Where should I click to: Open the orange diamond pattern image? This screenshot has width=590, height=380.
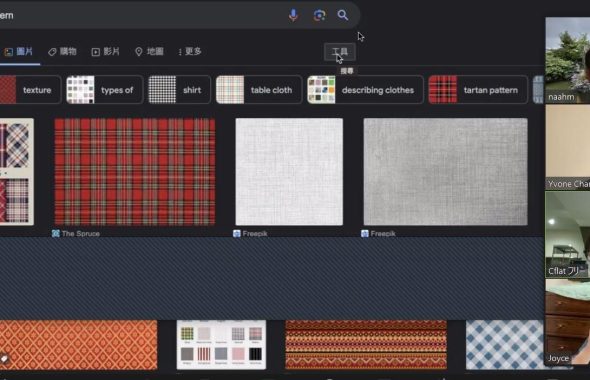click(x=78, y=345)
